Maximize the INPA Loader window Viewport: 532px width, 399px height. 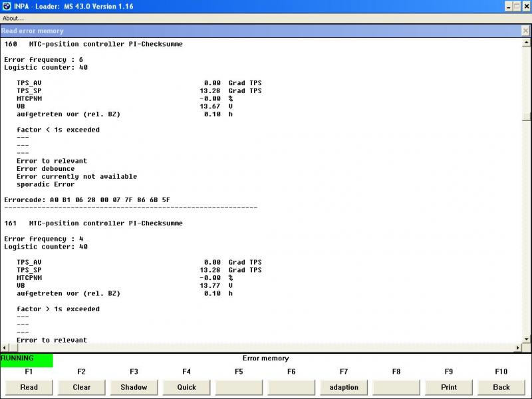517,6
